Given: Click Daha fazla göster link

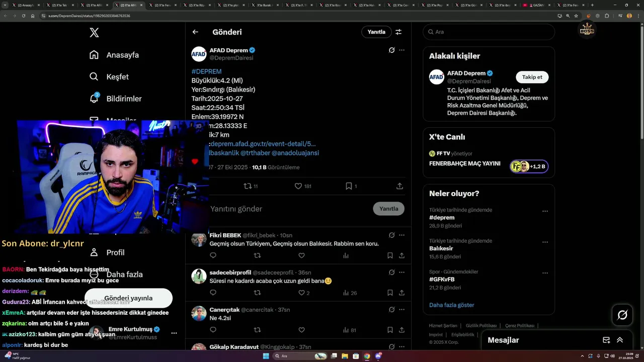Looking at the screenshot, I should pyautogui.click(x=451, y=305).
